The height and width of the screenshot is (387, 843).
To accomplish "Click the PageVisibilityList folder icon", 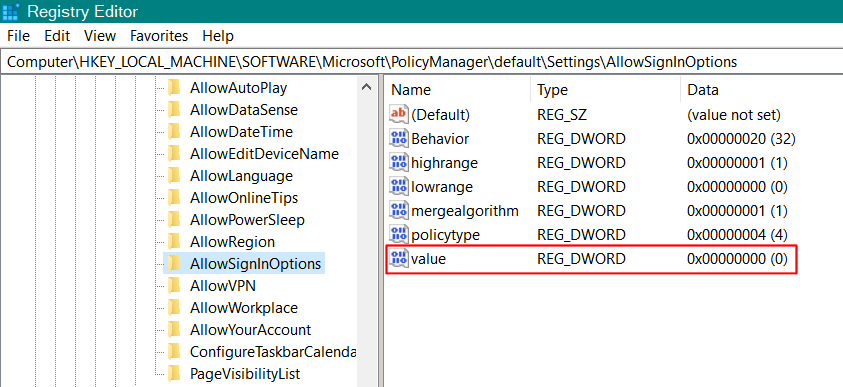I will (174, 374).
